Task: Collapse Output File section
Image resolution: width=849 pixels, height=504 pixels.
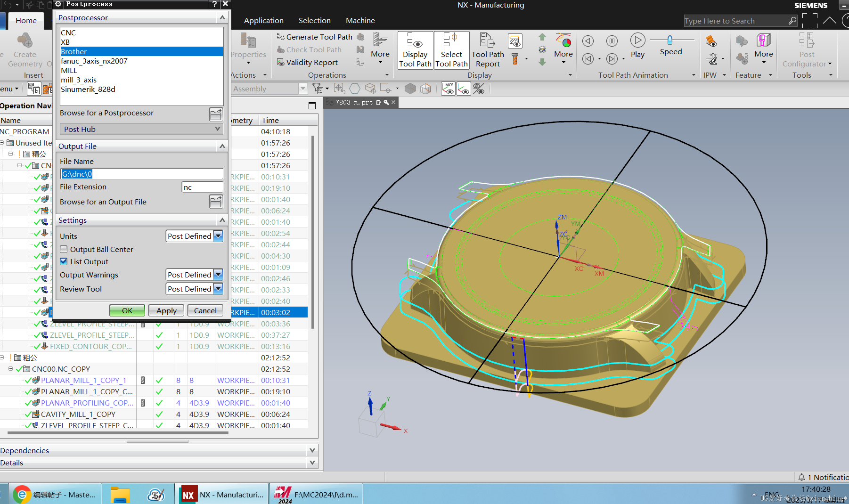Action: [x=222, y=146]
